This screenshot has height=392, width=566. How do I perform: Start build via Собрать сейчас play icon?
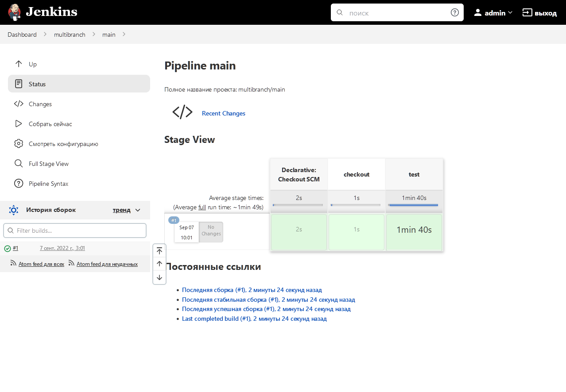[x=18, y=123]
